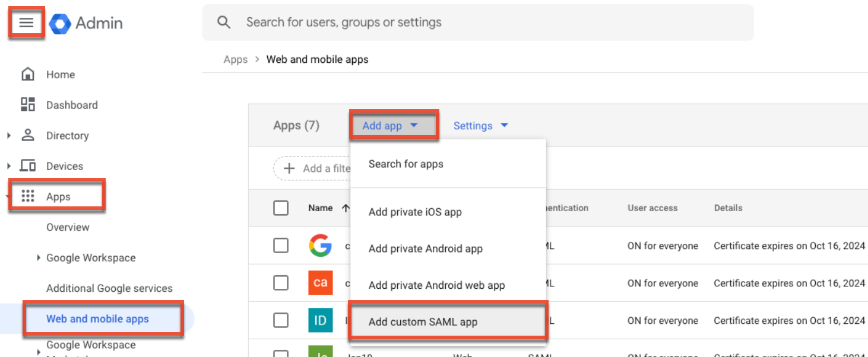
Task: Check the first app row checkbox
Action: (281, 246)
